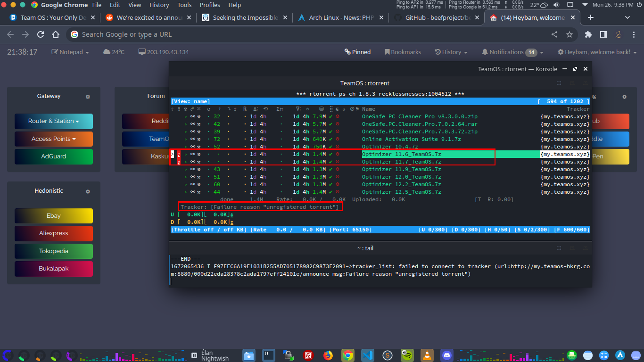Share this page from the address bar
The width and height of the screenshot is (644, 362).
coord(554,34)
